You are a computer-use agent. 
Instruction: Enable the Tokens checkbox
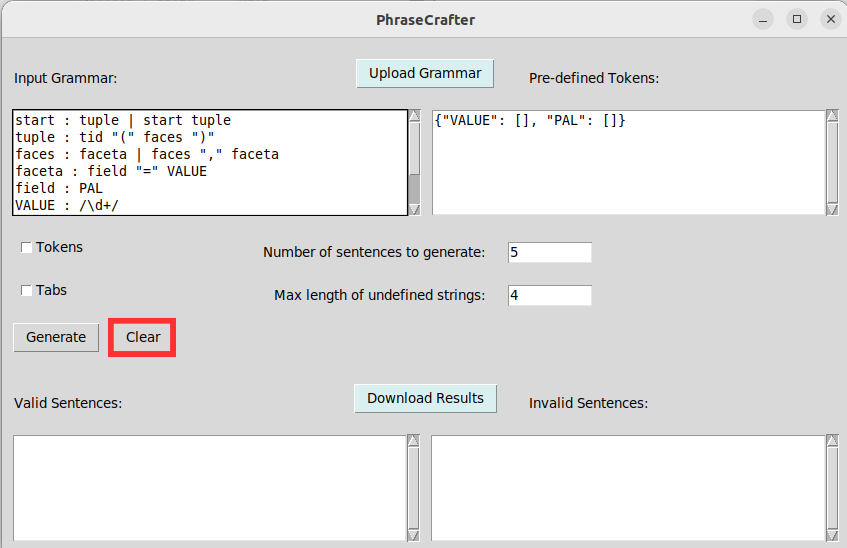point(27,248)
